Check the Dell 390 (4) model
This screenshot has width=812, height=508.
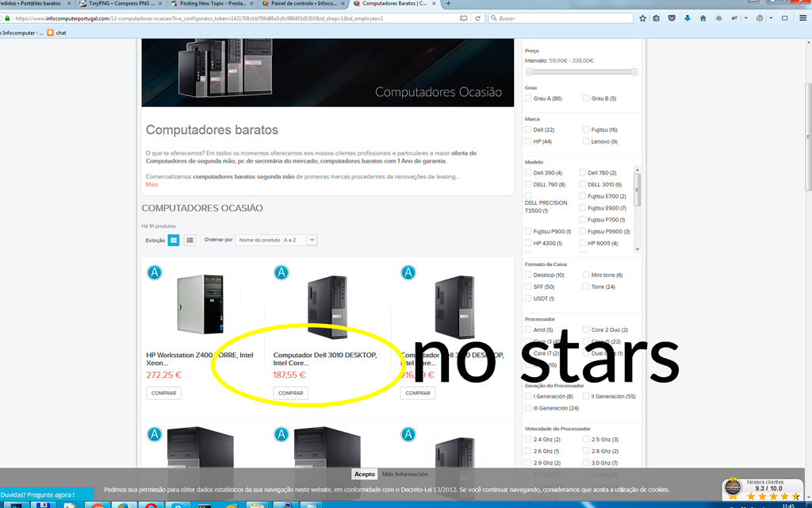(x=528, y=172)
